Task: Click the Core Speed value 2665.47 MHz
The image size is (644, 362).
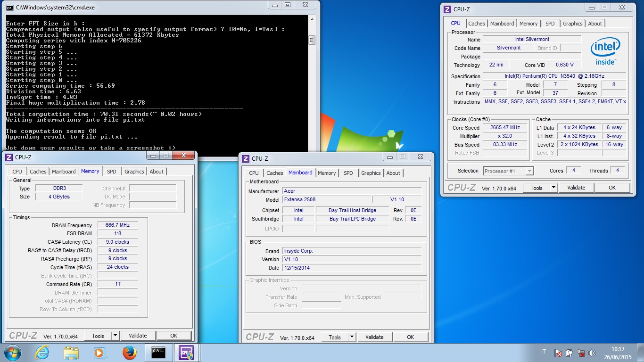Action: point(505,128)
